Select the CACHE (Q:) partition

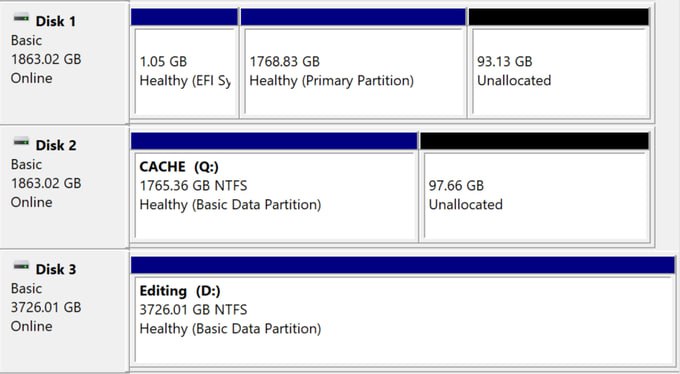[274, 195]
